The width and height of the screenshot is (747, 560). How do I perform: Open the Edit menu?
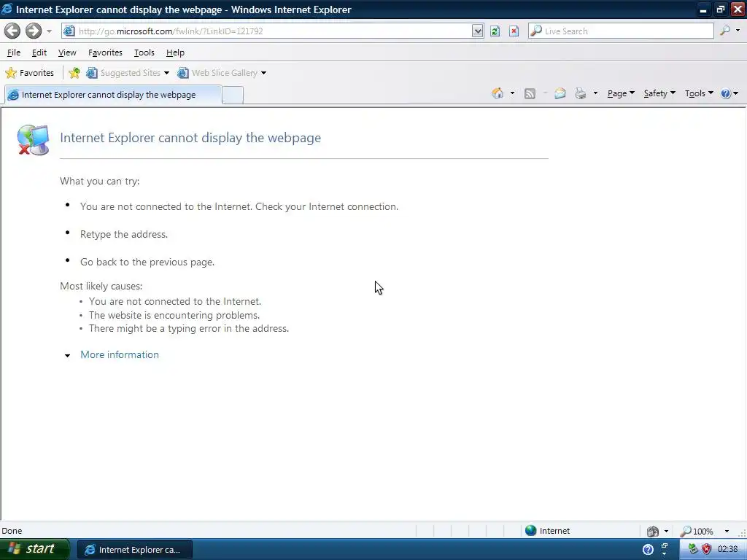39,52
